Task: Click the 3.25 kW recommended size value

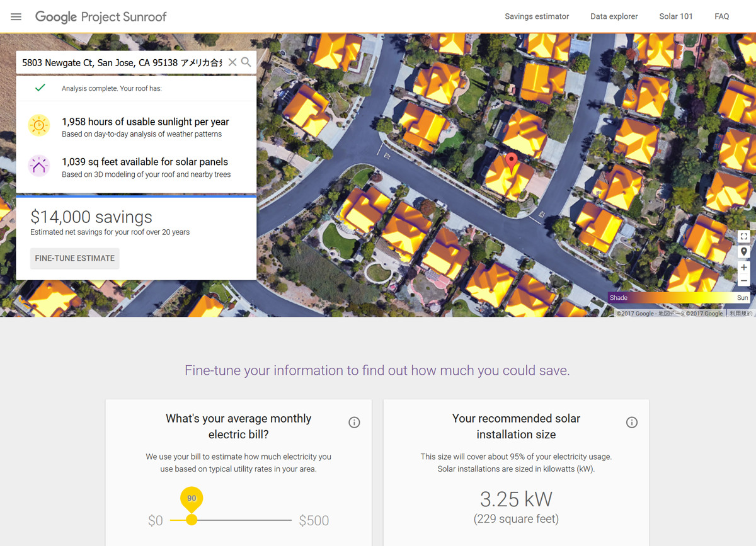Action: (x=516, y=499)
